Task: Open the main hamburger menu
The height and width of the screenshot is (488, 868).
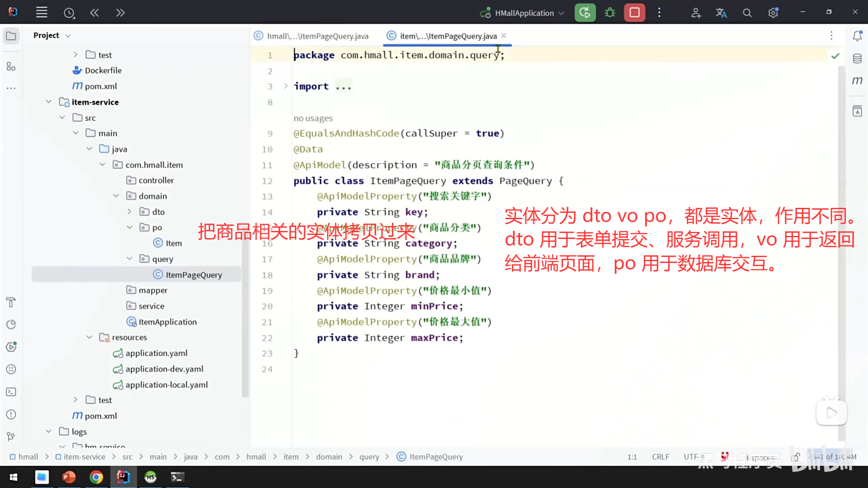Action: coord(42,13)
